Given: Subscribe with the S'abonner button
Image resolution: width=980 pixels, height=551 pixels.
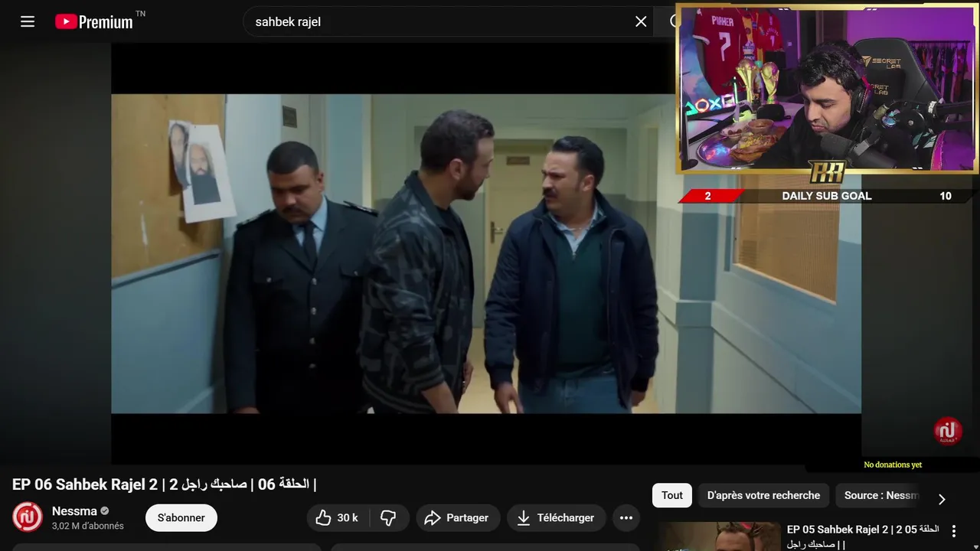Looking at the screenshot, I should click(x=181, y=518).
